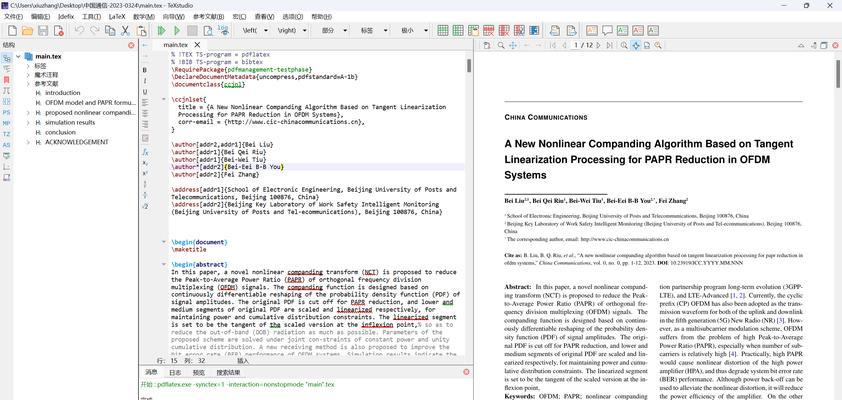Insert superscript with the x superscript icon
This screenshot has width=842, height=400.
145,173
